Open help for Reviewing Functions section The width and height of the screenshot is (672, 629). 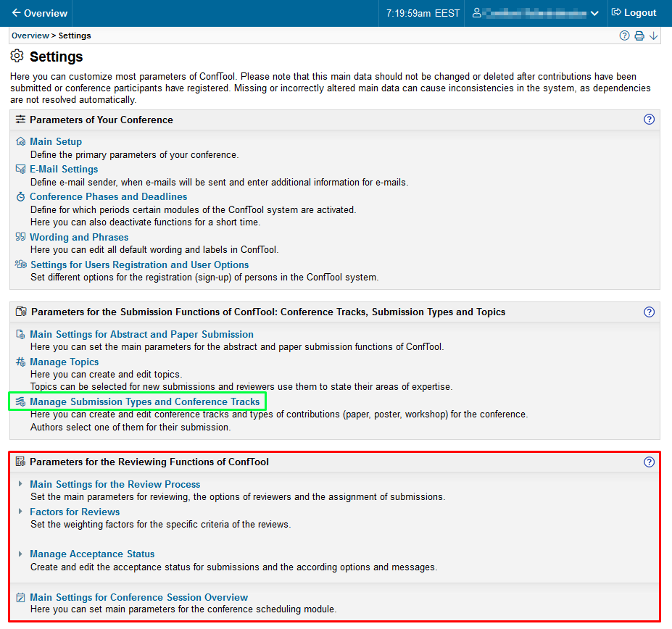pyautogui.click(x=650, y=462)
